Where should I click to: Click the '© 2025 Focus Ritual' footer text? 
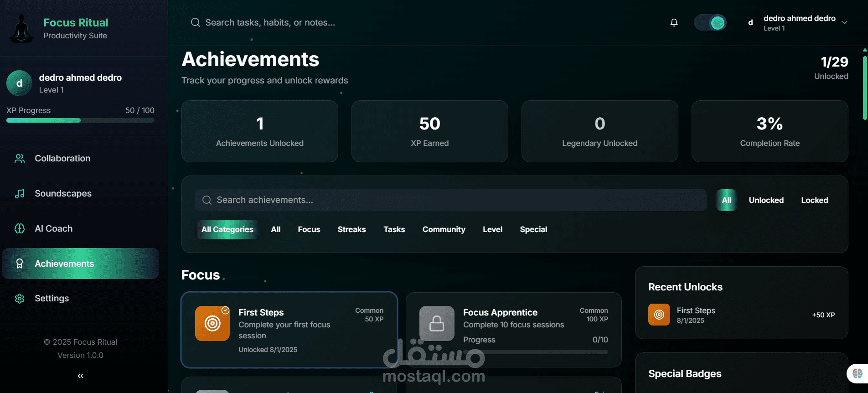pos(80,342)
